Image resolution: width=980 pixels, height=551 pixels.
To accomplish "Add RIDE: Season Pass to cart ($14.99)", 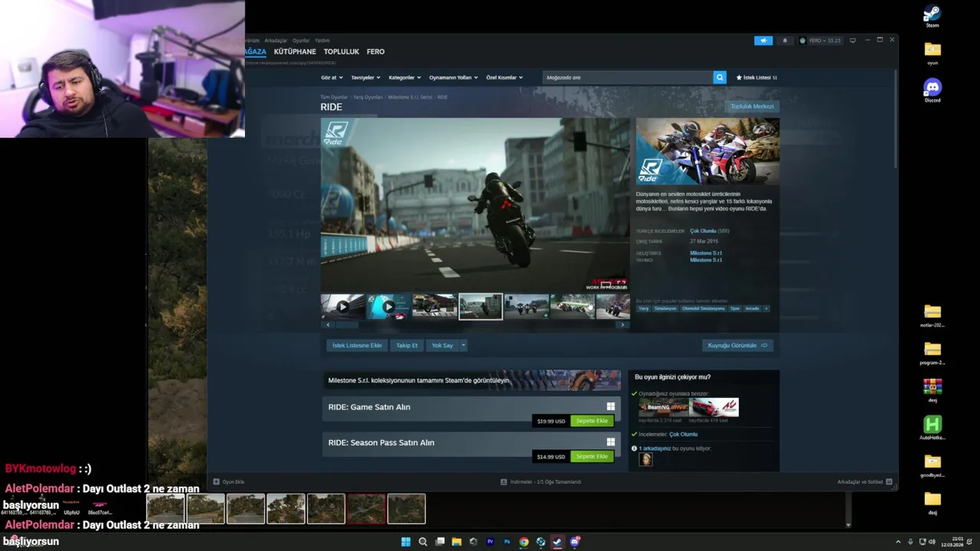I will (592, 456).
